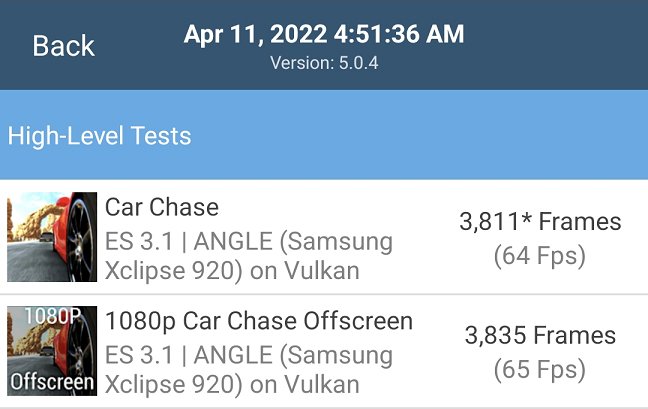The width and height of the screenshot is (648, 409).
Task: Click the 65 Fps score
Action: (540, 369)
